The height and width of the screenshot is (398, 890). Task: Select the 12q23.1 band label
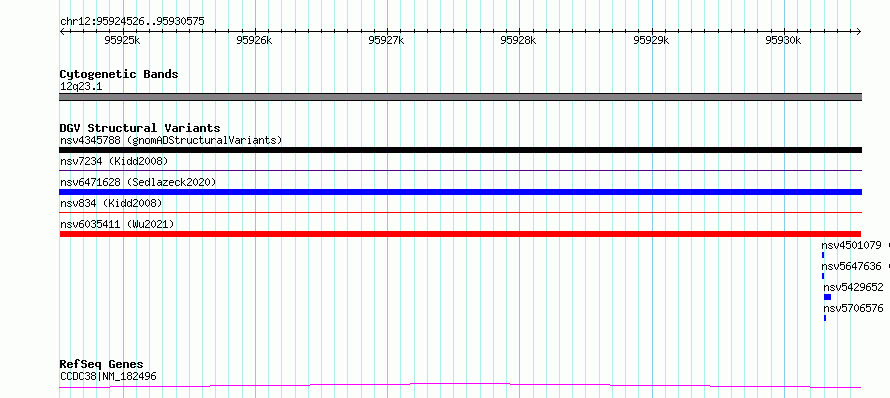point(81,87)
